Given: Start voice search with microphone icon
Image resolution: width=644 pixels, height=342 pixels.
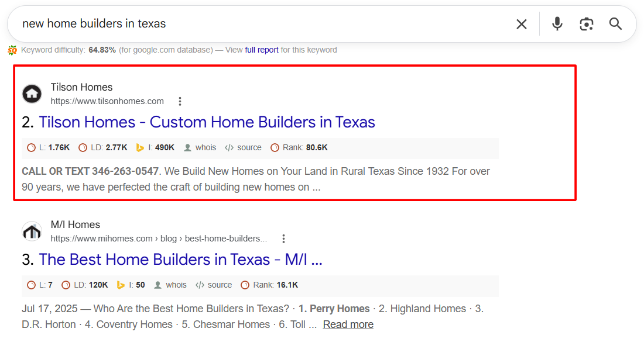Looking at the screenshot, I should pyautogui.click(x=557, y=24).
